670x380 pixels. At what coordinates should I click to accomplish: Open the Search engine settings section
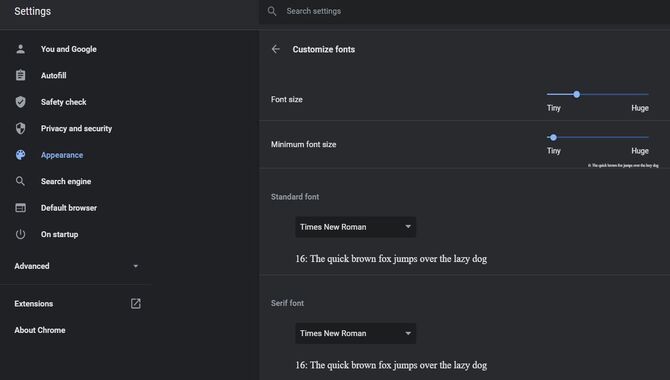pyautogui.click(x=66, y=181)
